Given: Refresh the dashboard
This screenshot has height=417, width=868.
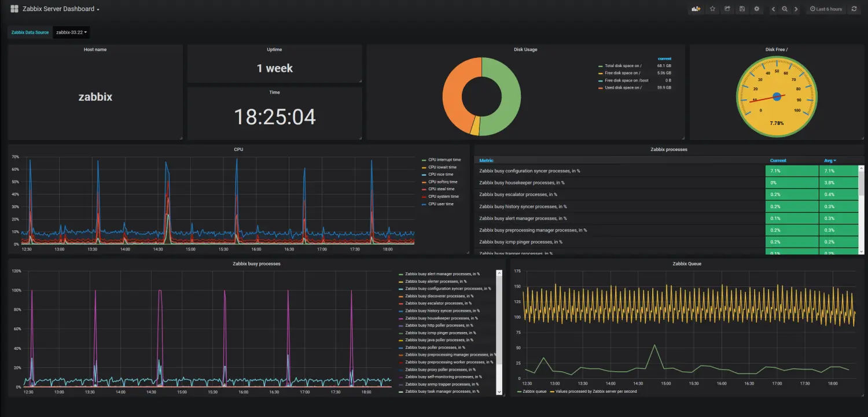Looking at the screenshot, I should [854, 9].
